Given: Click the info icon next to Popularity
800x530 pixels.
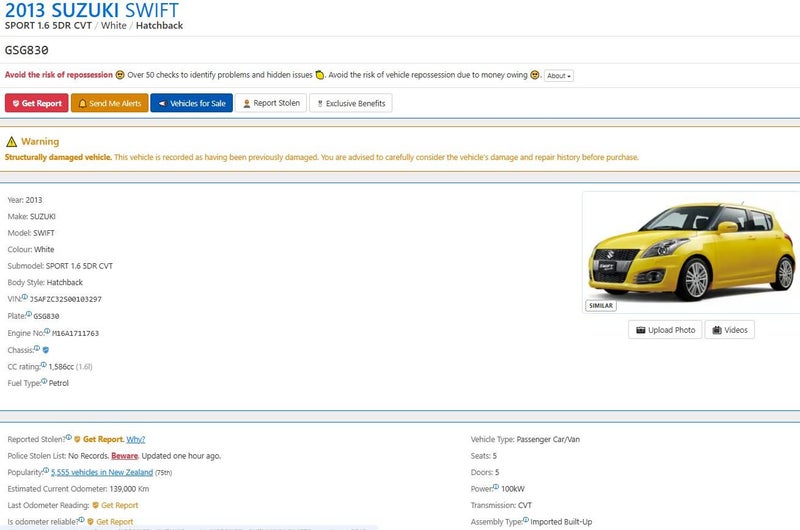Looking at the screenshot, I should point(47,471).
